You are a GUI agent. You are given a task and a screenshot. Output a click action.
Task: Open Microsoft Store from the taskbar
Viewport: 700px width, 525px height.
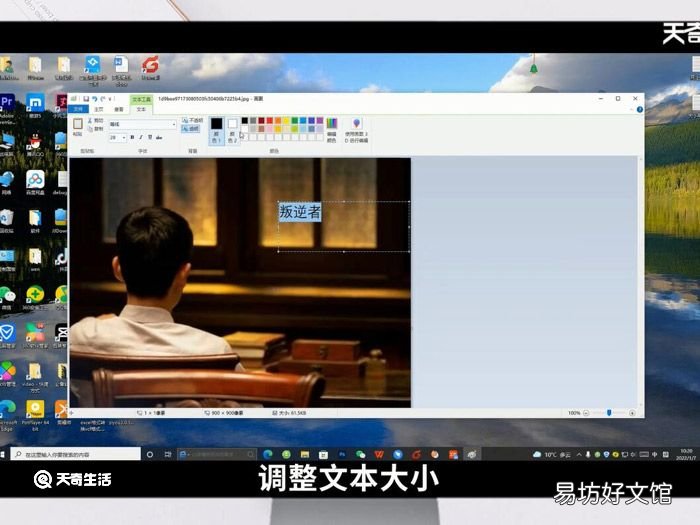point(323,454)
